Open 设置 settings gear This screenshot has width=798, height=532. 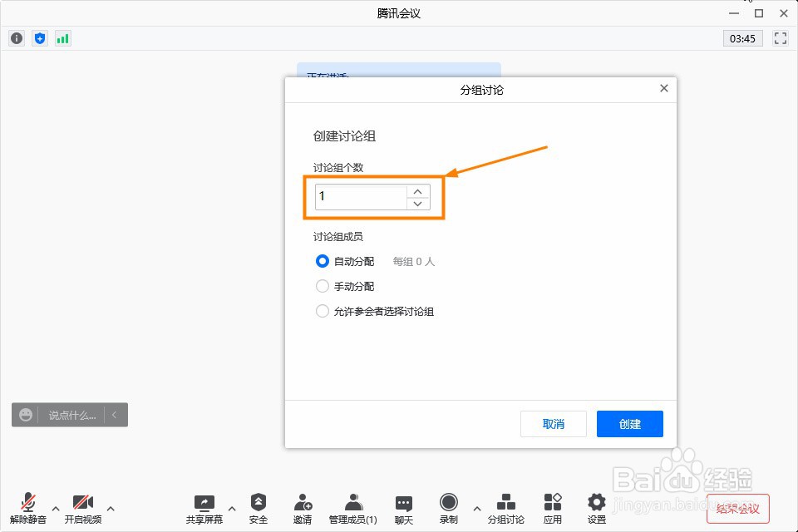597,509
